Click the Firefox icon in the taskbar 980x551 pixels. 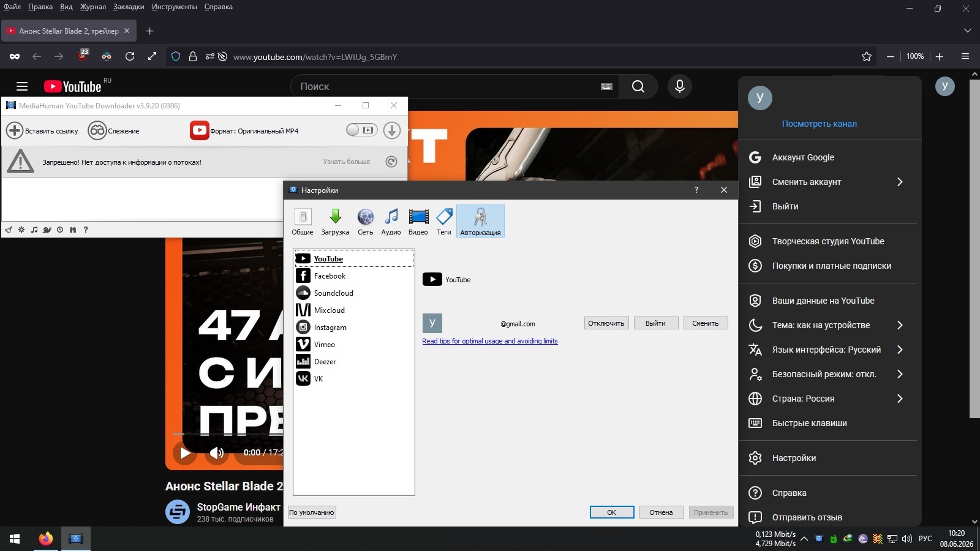[45, 539]
